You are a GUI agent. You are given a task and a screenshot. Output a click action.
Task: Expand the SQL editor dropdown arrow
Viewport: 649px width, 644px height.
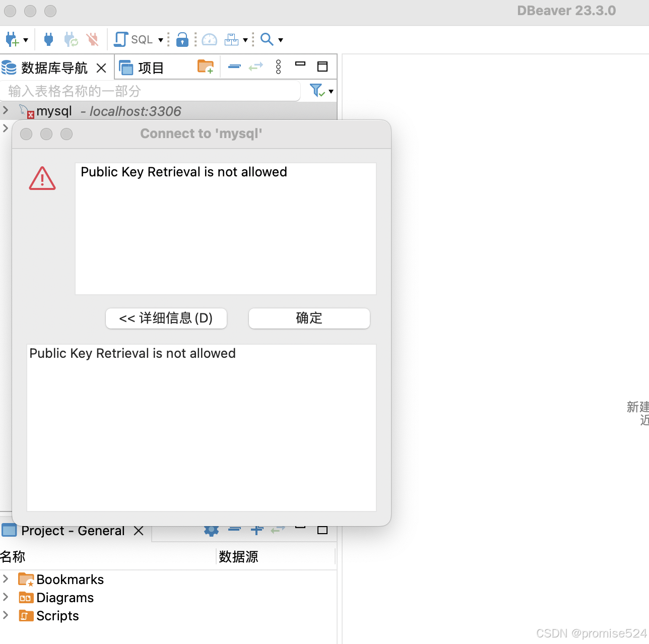161,40
